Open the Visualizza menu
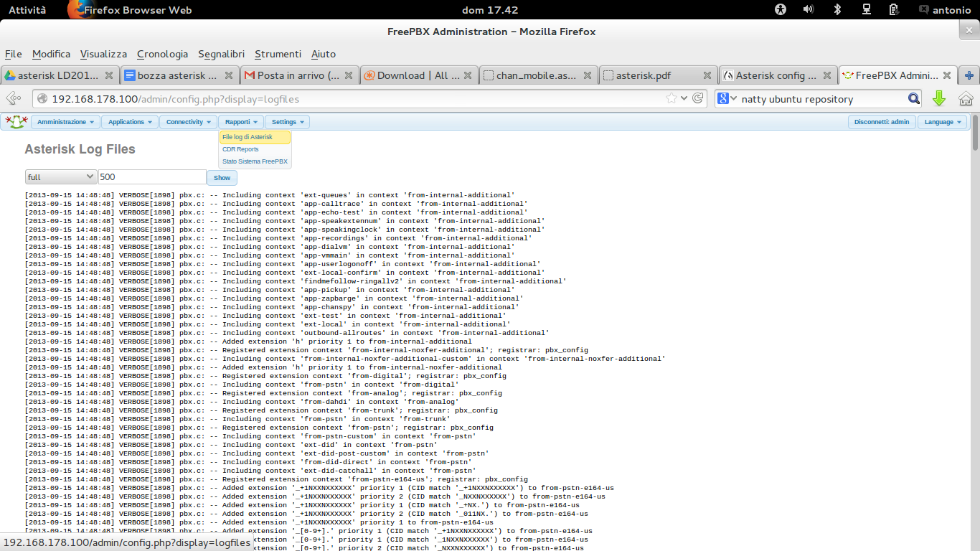 (103, 54)
